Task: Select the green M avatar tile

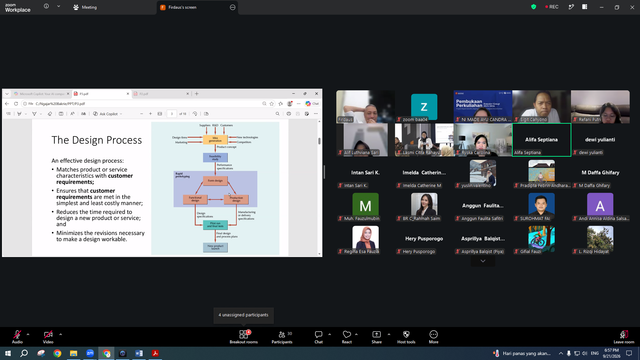Action: click(365, 206)
